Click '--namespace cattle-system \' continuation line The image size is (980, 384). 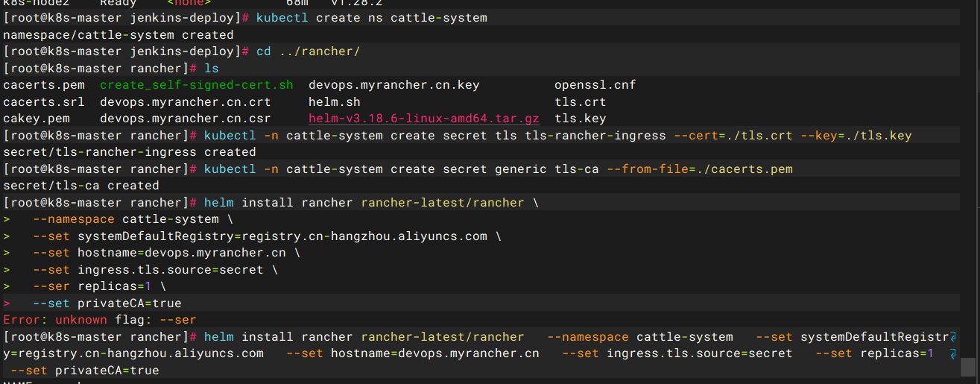coord(133,219)
